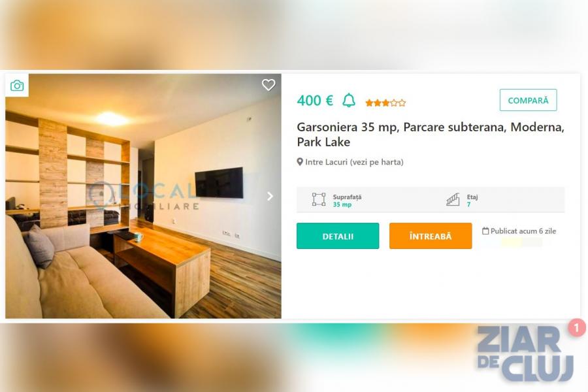Click the Publicat acum 6 zile text
This screenshot has width=588, height=392.
pyautogui.click(x=523, y=231)
